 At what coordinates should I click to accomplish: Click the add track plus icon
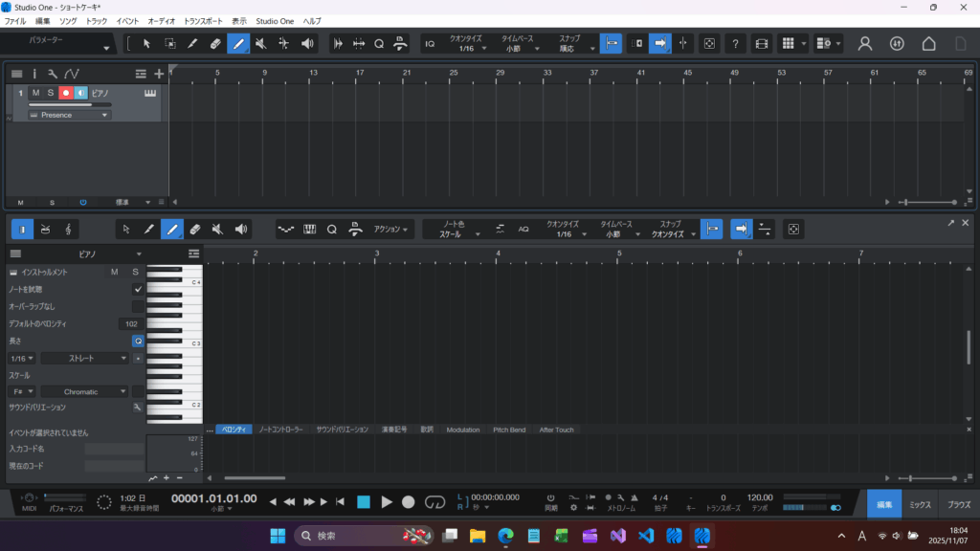click(x=159, y=74)
